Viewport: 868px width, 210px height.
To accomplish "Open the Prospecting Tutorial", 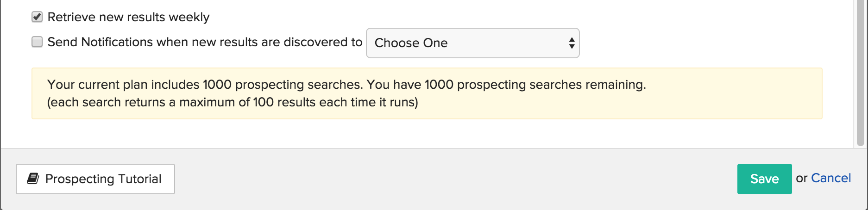I will [x=95, y=179].
